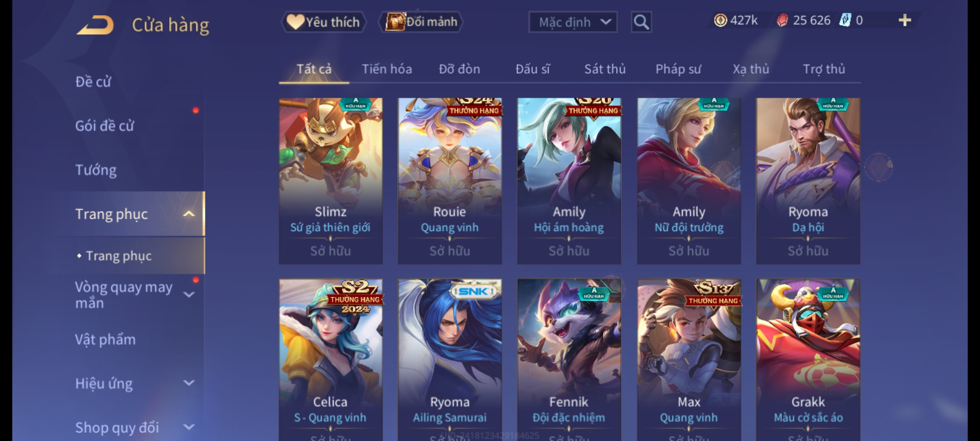Select the Tiến hóa tab
This screenshot has height=441, width=980.
(387, 69)
